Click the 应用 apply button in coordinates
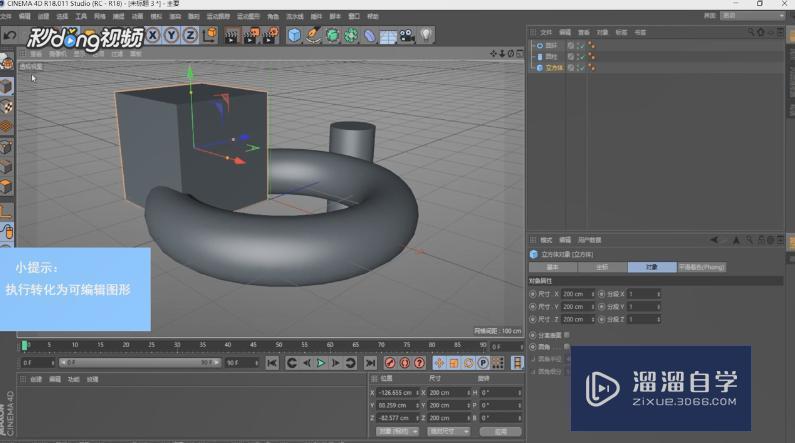795x443 pixels. pyautogui.click(x=500, y=431)
